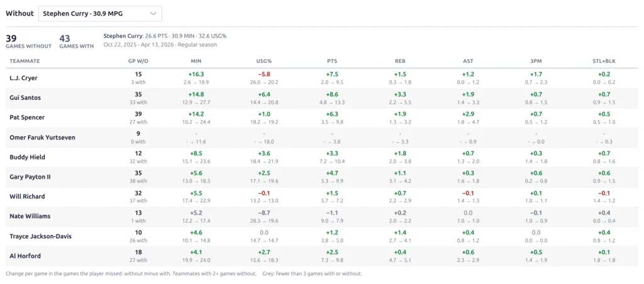This screenshot has width=644, height=284.
Task: Click the dropdown chevron arrow
Action: point(153,14)
